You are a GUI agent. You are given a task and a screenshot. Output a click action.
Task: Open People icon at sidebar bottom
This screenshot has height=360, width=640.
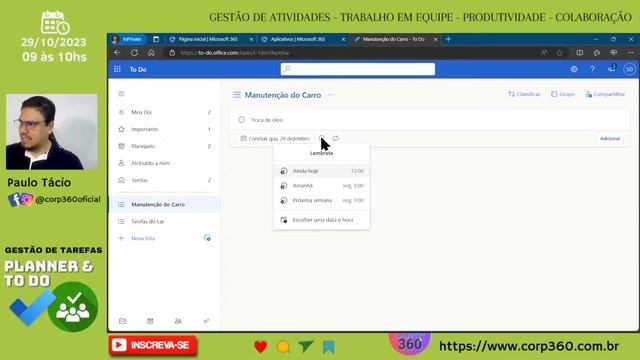point(178,321)
